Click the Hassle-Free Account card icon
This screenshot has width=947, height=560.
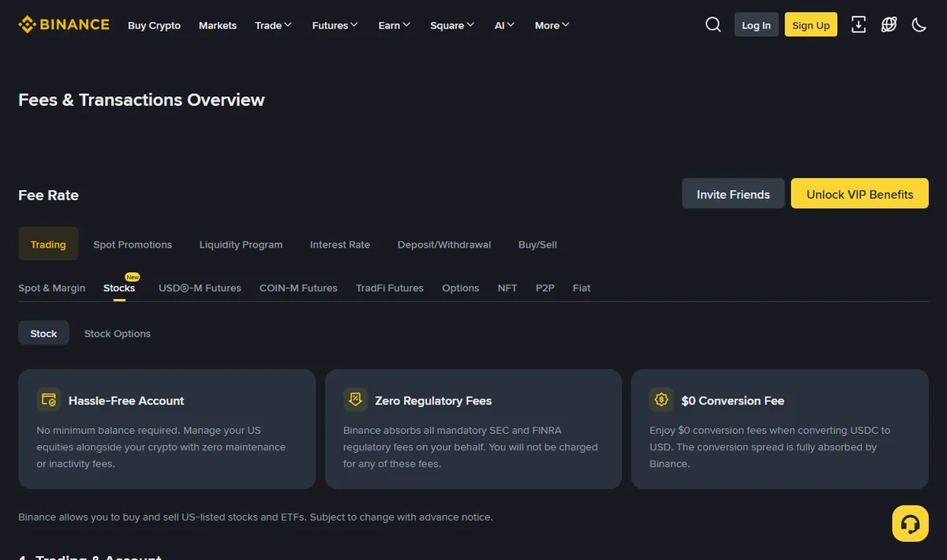tap(49, 400)
